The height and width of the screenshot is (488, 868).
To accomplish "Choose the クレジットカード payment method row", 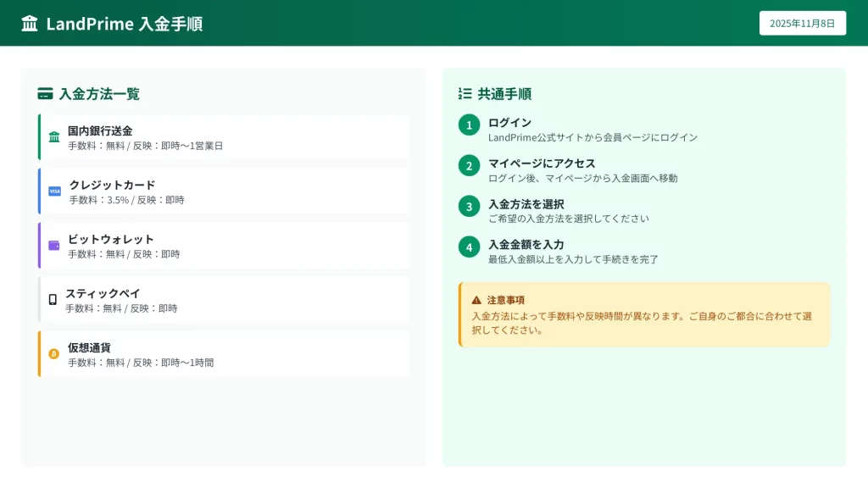I will click(x=224, y=191).
